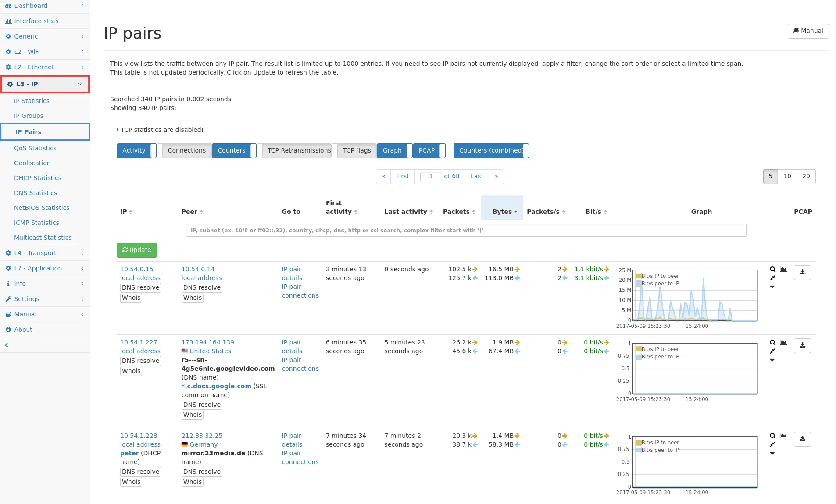This screenshot has height=504, width=836.
Task: Open Interface stats from the sidebar
Action: [36, 21]
